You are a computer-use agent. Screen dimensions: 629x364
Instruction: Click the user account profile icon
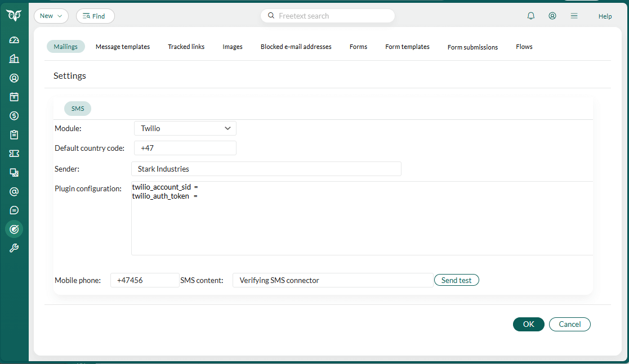pos(552,16)
